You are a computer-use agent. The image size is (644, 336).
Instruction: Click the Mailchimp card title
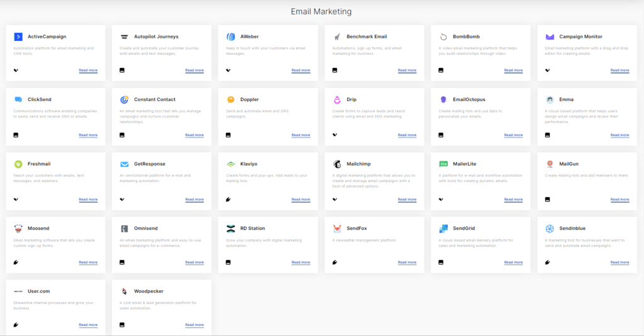tap(358, 164)
